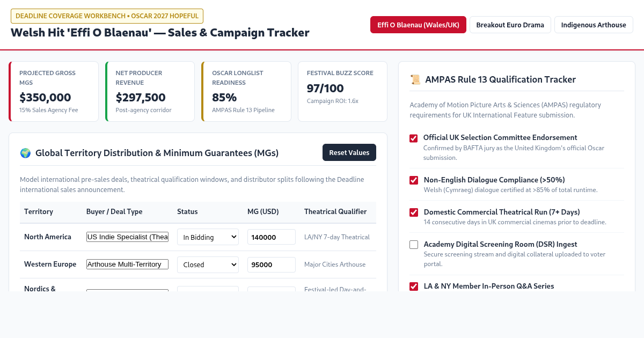The width and height of the screenshot is (644, 338).
Task: Toggle Non-English Dialogue Compliance checkbox
Action: click(414, 180)
